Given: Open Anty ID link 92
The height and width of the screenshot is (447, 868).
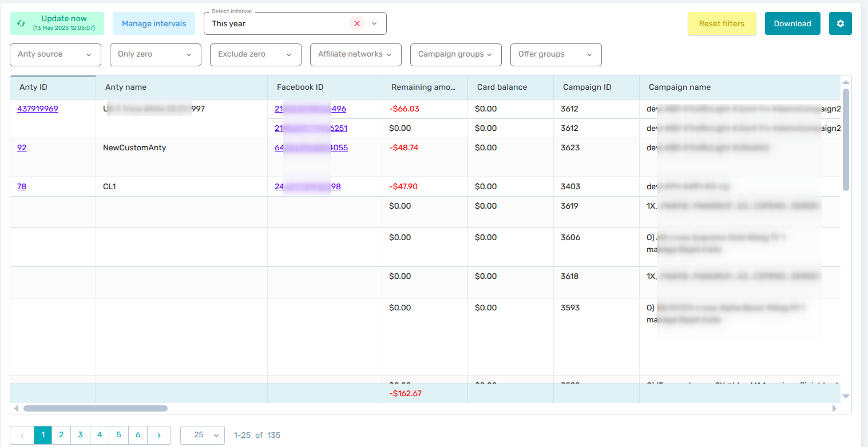Looking at the screenshot, I should [x=22, y=147].
